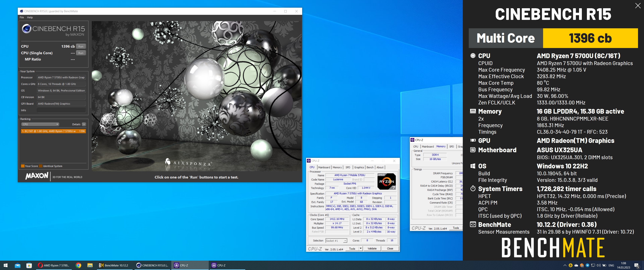Screen dimensions: 644x270
Task: Select Mainboard tab in rear CPU-Z window
Action: [428, 146]
